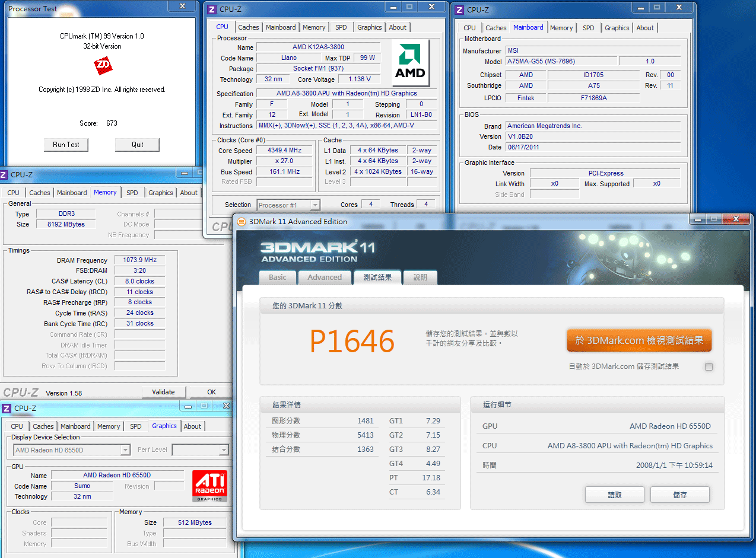This screenshot has width=756, height=558.
Task: Open the 說明 tab in 3DMark 11
Action: coord(420,277)
